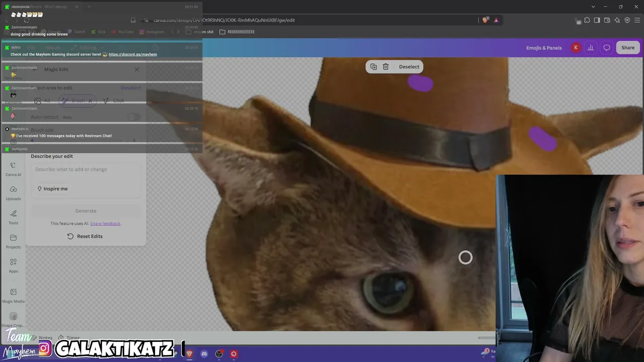The height and width of the screenshot is (362, 644).
Task: Open the Notes panel
Action: (x=42, y=338)
